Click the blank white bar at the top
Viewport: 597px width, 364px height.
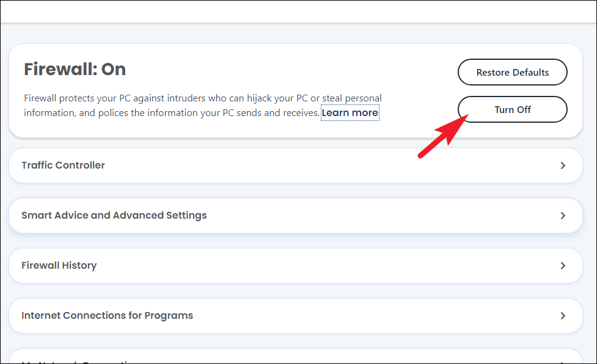point(298,11)
